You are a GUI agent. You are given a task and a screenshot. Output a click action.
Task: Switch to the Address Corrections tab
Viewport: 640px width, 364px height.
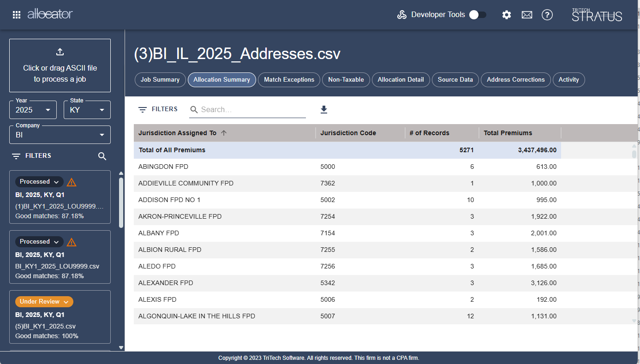coord(515,80)
